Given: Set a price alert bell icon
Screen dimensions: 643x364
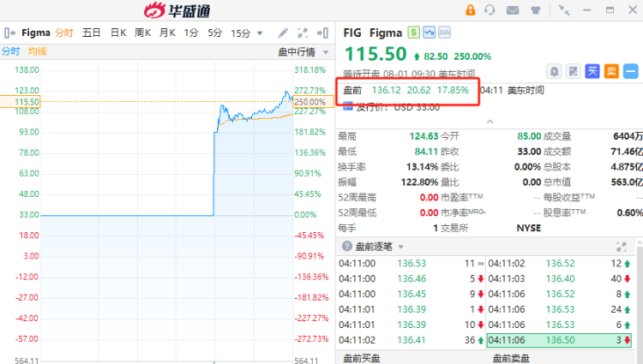Looking at the screenshot, I should (x=554, y=72).
